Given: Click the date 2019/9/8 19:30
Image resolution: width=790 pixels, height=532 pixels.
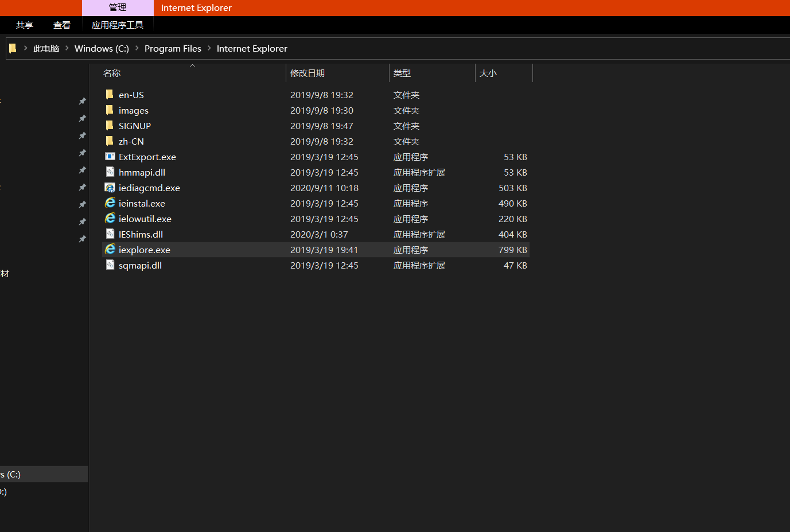Looking at the screenshot, I should point(322,111).
